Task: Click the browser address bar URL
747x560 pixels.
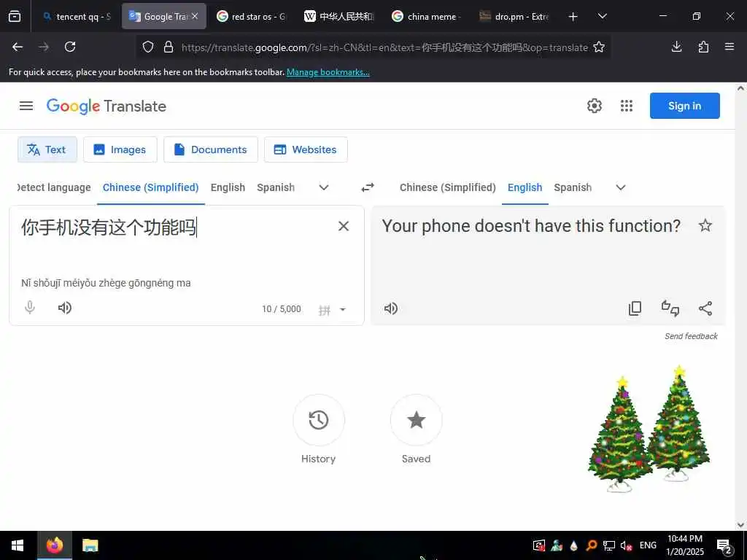Action: pyautogui.click(x=384, y=47)
